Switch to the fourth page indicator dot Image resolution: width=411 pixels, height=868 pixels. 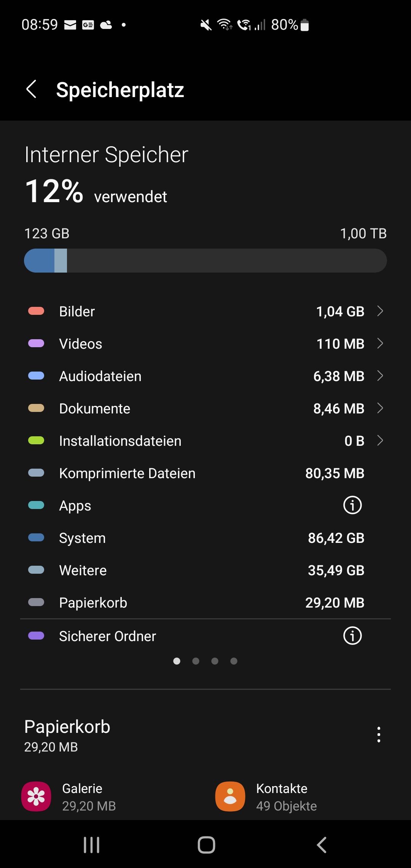coord(234,661)
